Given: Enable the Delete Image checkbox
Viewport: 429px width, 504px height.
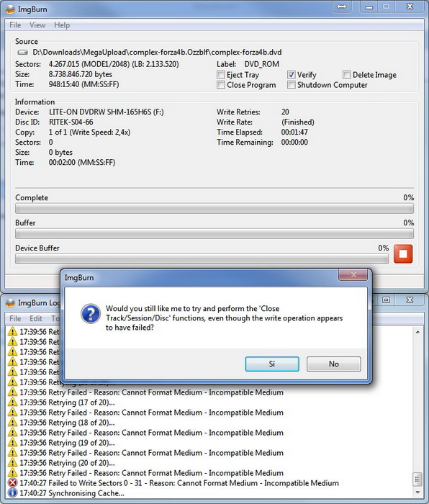Looking at the screenshot, I should [x=346, y=75].
